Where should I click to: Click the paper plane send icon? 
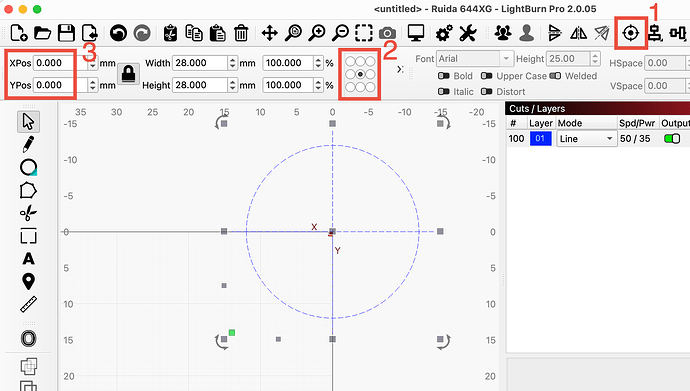(x=602, y=33)
